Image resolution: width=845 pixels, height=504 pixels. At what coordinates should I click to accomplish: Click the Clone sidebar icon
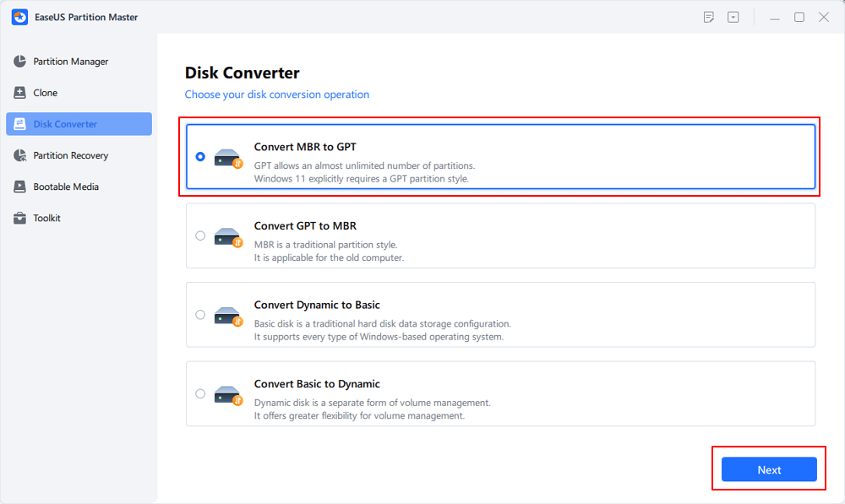[19, 93]
